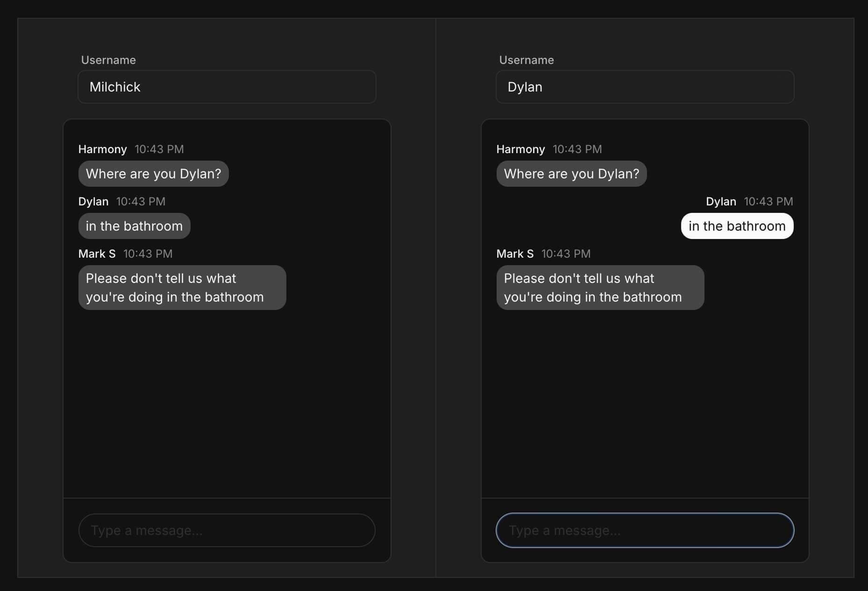Click Milchick's message input box
Viewport: 868px width, 591px height.
coord(227,530)
